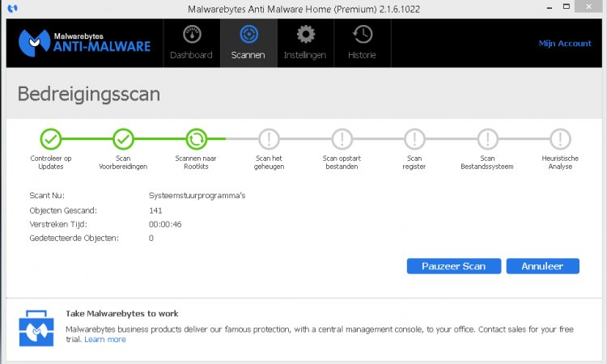Click the Bedreigingsscan heading

point(89,94)
